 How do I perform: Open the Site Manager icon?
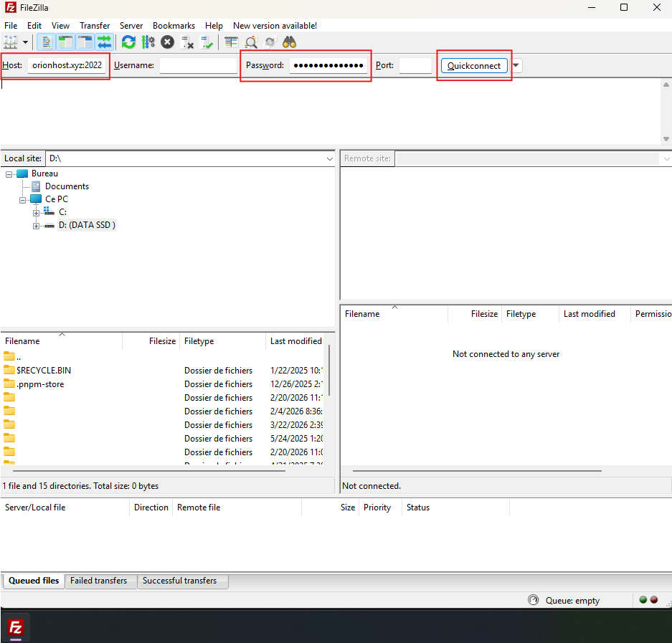pyautogui.click(x=10, y=42)
